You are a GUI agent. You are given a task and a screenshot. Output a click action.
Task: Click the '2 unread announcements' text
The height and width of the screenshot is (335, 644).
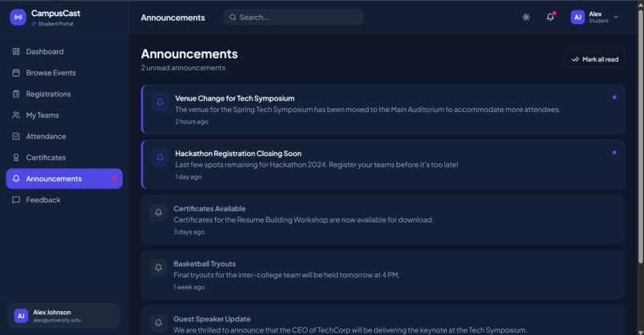[x=183, y=68]
